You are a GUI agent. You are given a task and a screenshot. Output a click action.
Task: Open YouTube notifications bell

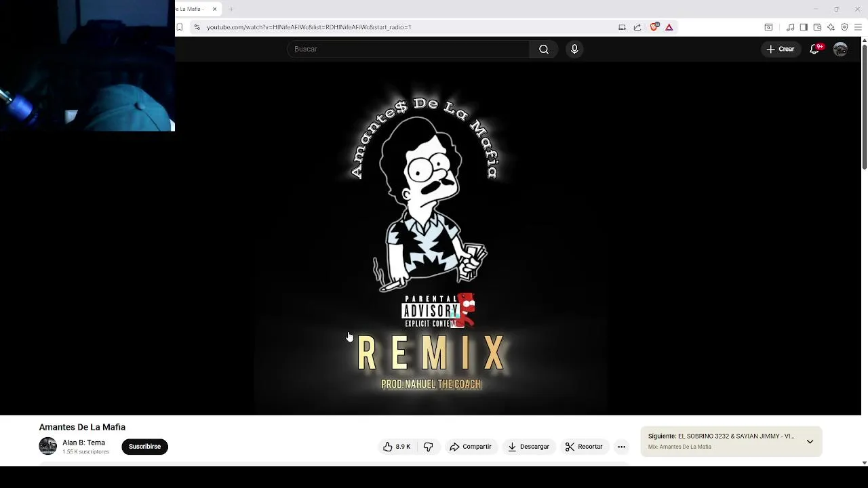[x=815, y=49]
